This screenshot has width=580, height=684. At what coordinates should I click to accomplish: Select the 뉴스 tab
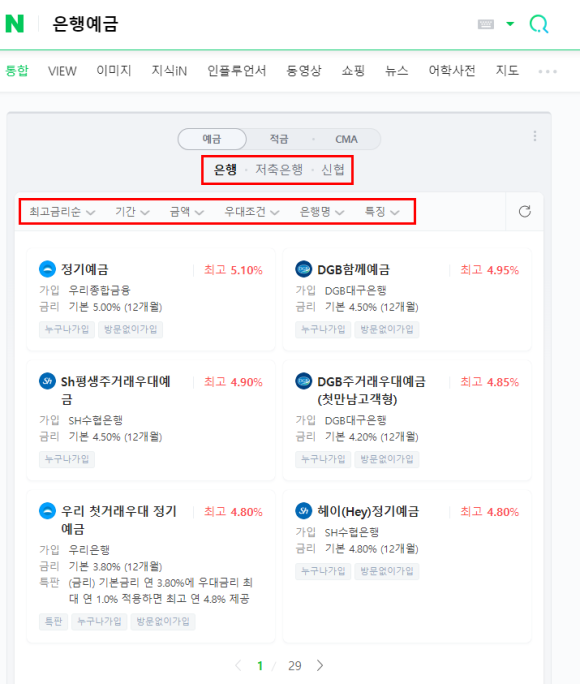click(x=396, y=71)
